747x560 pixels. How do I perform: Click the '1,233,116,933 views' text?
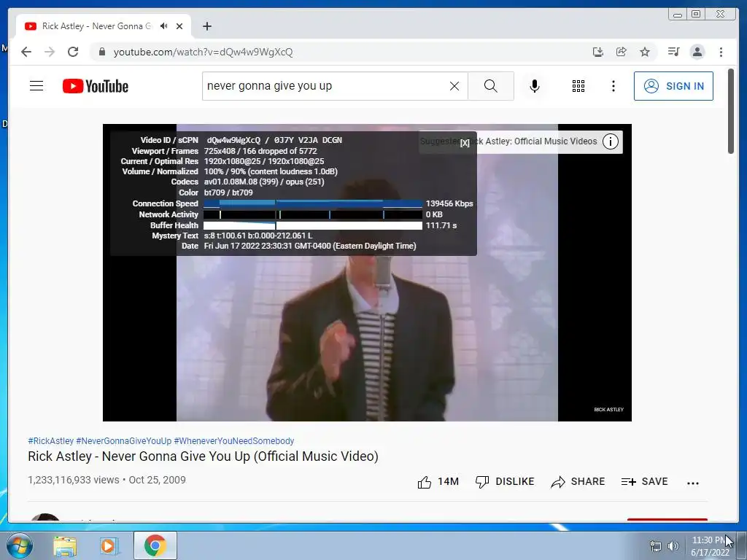(74, 480)
